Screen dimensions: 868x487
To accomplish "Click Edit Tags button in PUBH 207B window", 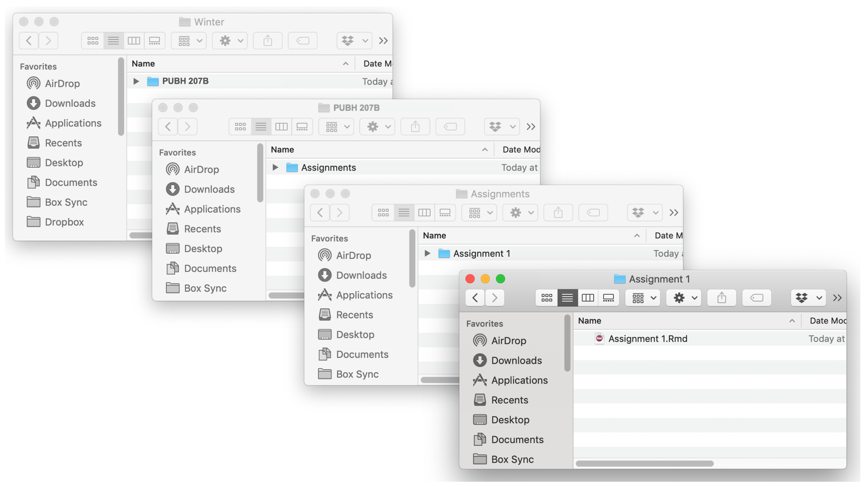I will pos(450,127).
